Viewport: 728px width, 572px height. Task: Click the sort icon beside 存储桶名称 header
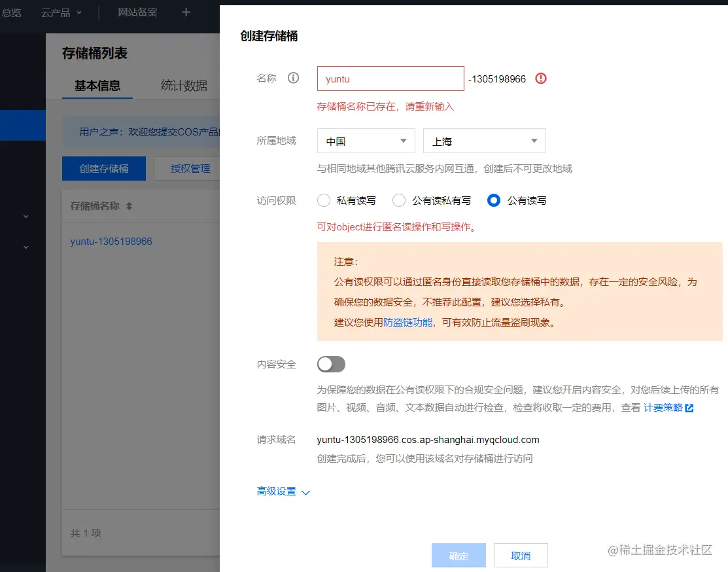[129, 206]
